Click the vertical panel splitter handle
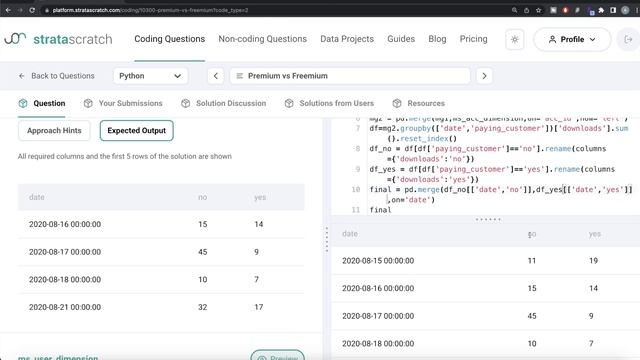Image resolution: width=640 pixels, height=360 pixels. (327, 239)
